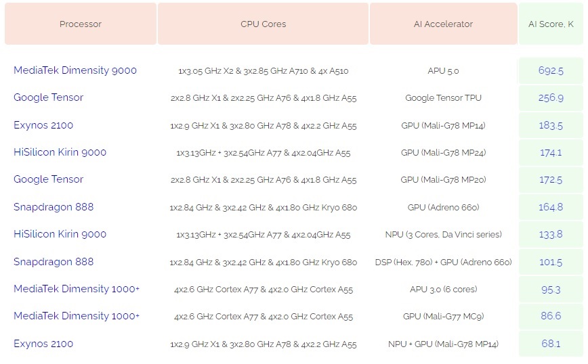
Task: Open the Google Tensor link in the Mali-G78 MP20 row
Action: coord(48,179)
